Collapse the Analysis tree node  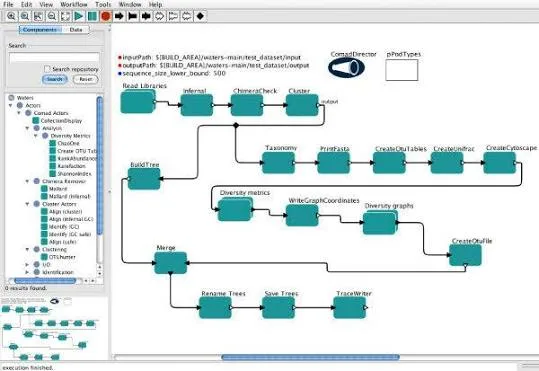(27, 128)
